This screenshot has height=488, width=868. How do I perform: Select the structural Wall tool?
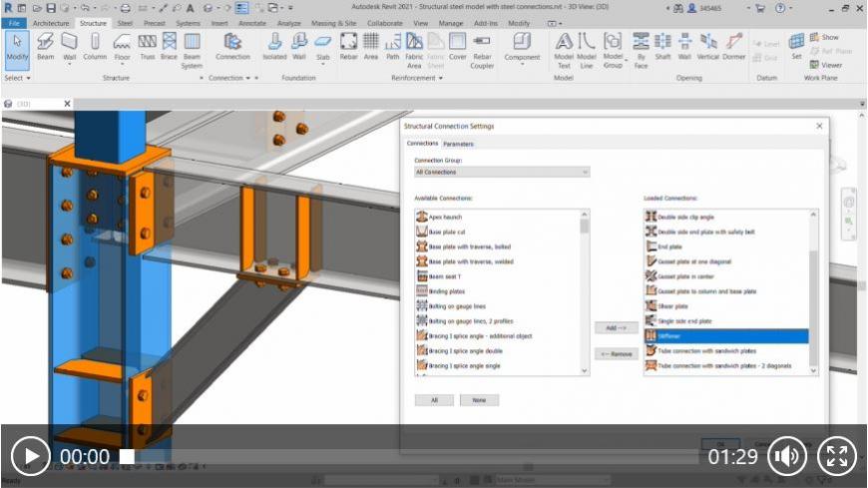click(x=69, y=47)
